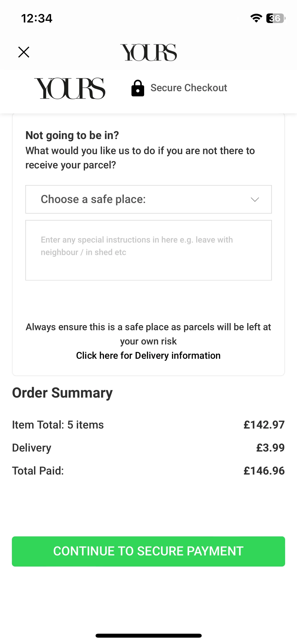Tap the Total Paid £146.96 amount

click(264, 471)
